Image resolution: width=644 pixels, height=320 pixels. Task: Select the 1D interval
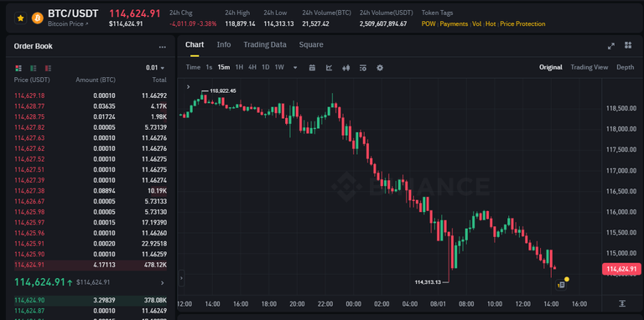[266, 67]
